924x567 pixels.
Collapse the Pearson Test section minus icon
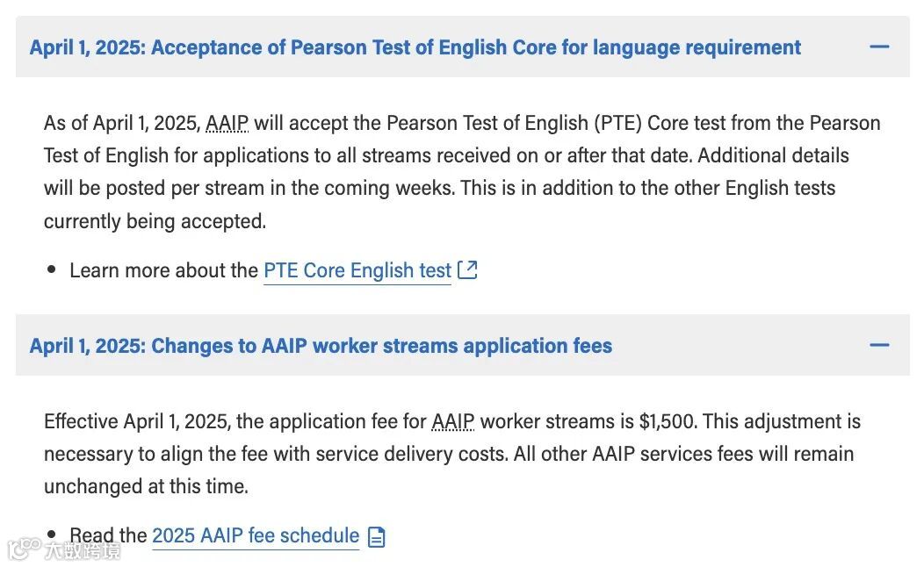tap(879, 47)
